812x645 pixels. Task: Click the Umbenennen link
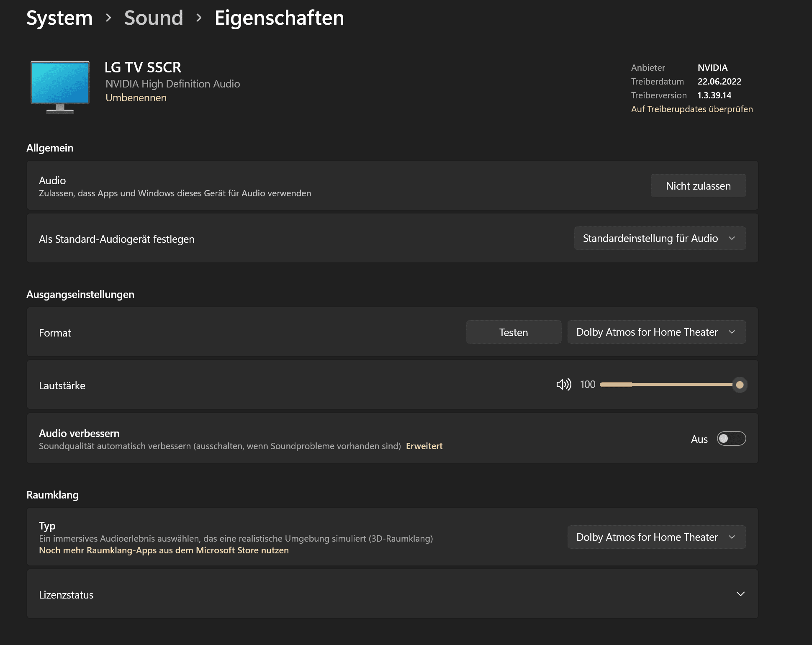[136, 98]
